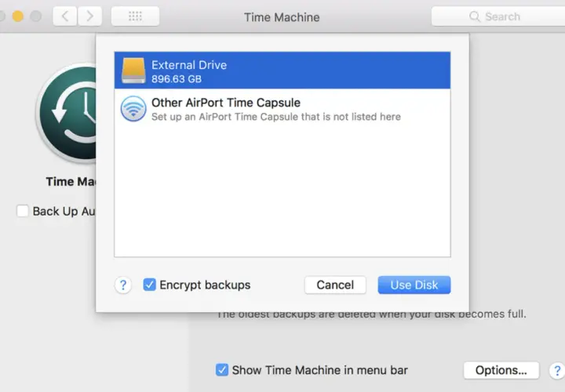Click 'Set up an AirPort Time Capsule' description
This screenshot has height=392, width=565.
(x=276, y=117)
